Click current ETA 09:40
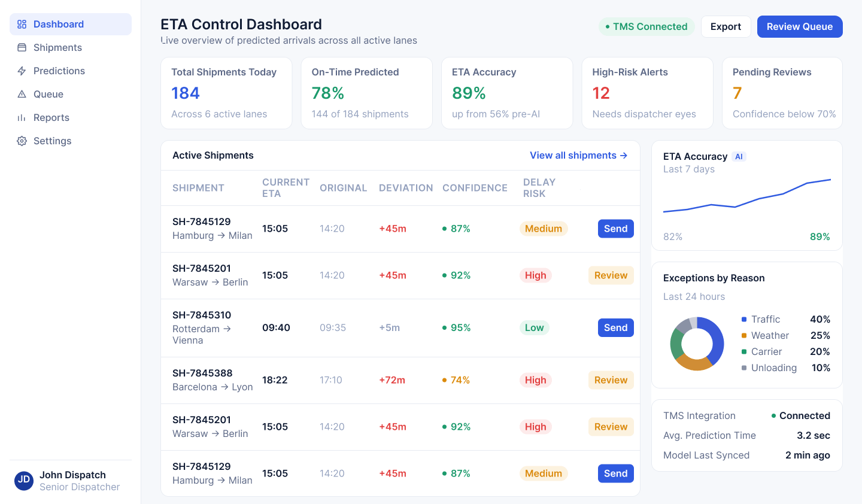This screenshot has width=862, height=504. [x=276, y=328]
